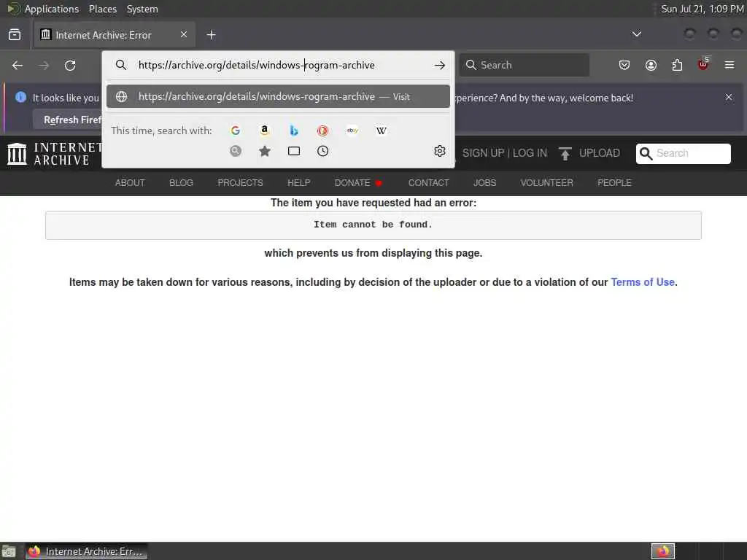Click the Refresh Firefox button

coord(69,120)
